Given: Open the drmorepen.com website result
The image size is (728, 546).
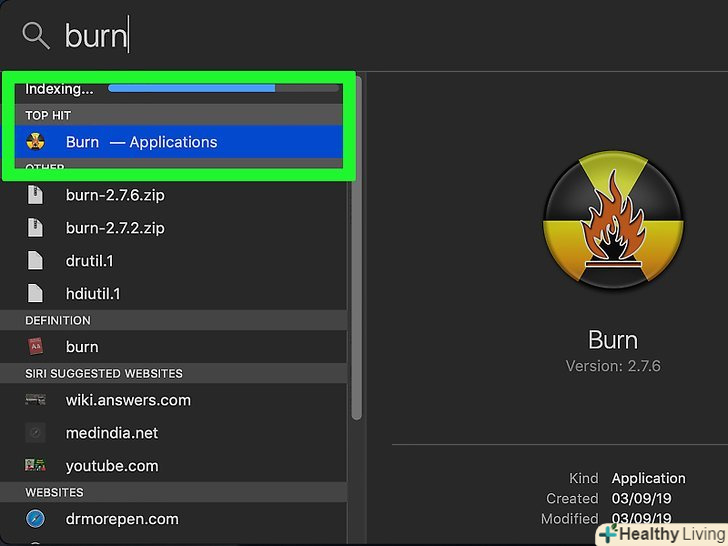Looking at the screenshot, I should click(173, 519).
